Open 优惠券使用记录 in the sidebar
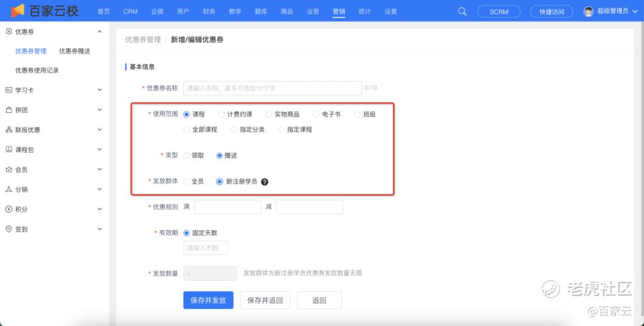 pyautogui.click(x=37, y=70)
